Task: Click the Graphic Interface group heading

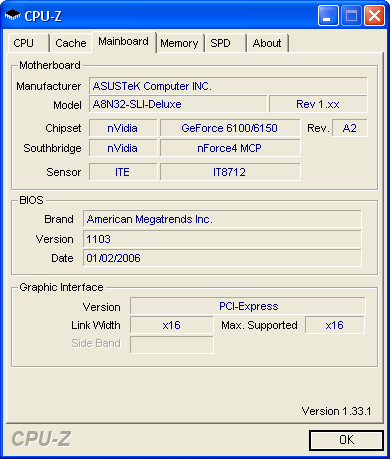Action: point(61,287)
